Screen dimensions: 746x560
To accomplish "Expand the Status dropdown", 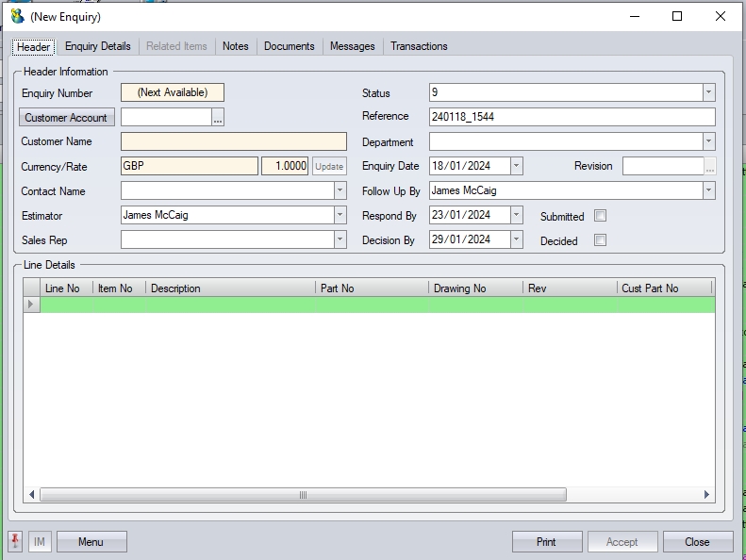I will (x=708, y=92).
